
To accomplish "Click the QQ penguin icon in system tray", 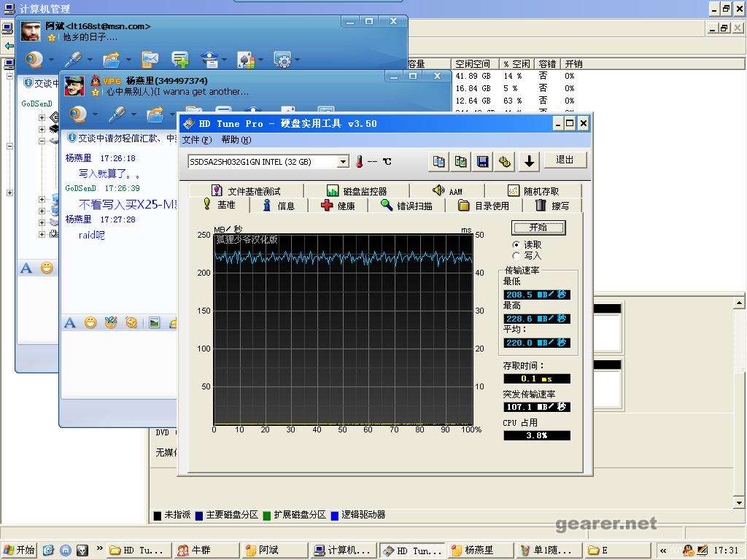I will click(x=688, y=550).
